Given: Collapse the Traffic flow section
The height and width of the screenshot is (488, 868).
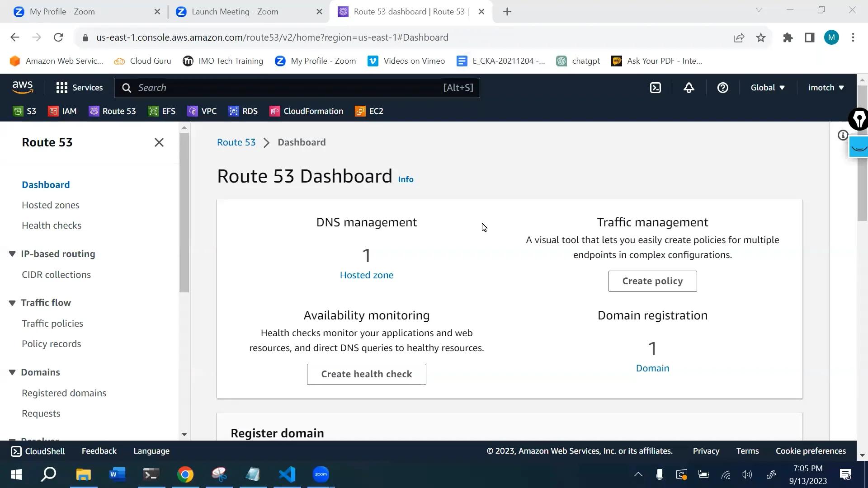Looking at the screenshot, I should 12,302.
